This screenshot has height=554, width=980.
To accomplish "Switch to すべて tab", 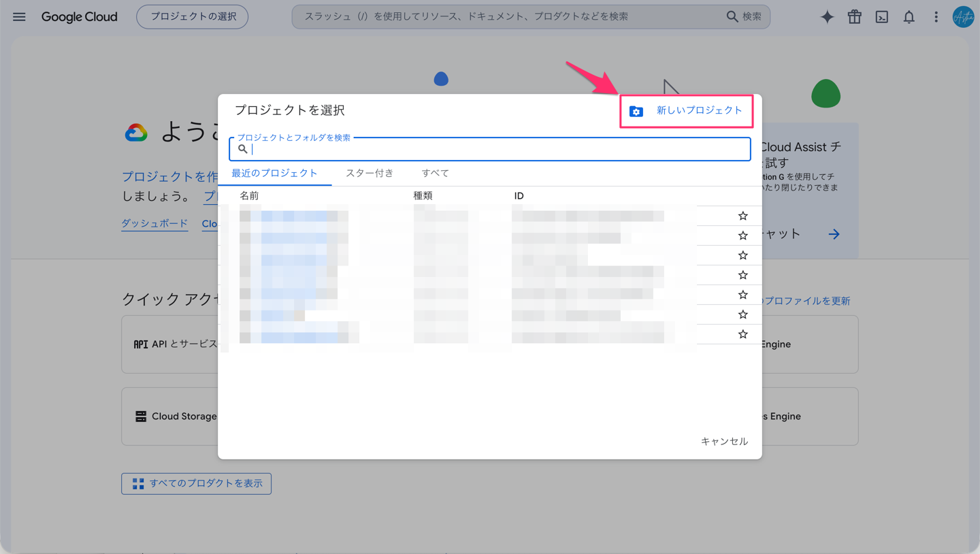I will click(435, 173).
